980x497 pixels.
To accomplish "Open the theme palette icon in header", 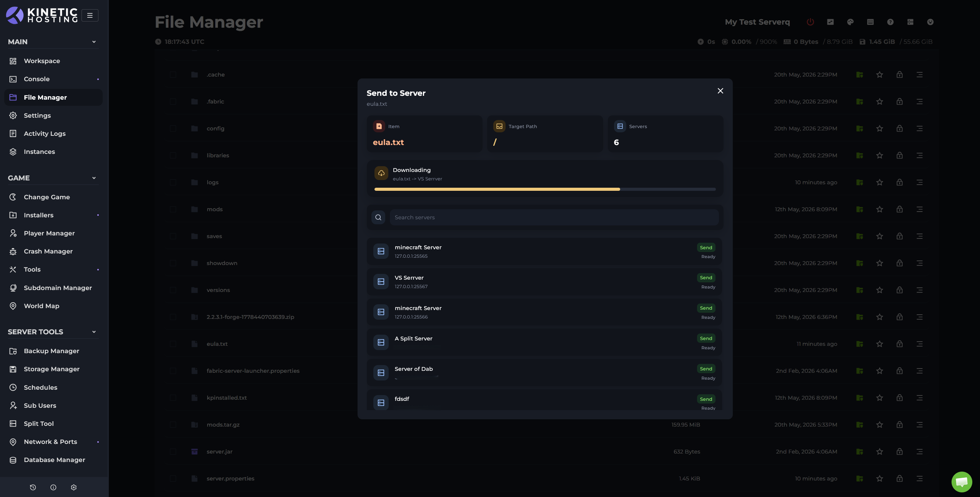I will point(850,22).
